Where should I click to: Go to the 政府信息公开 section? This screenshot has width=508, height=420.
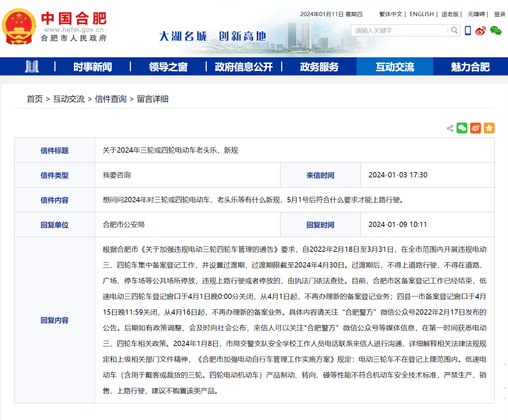click(x=244, y=67)
